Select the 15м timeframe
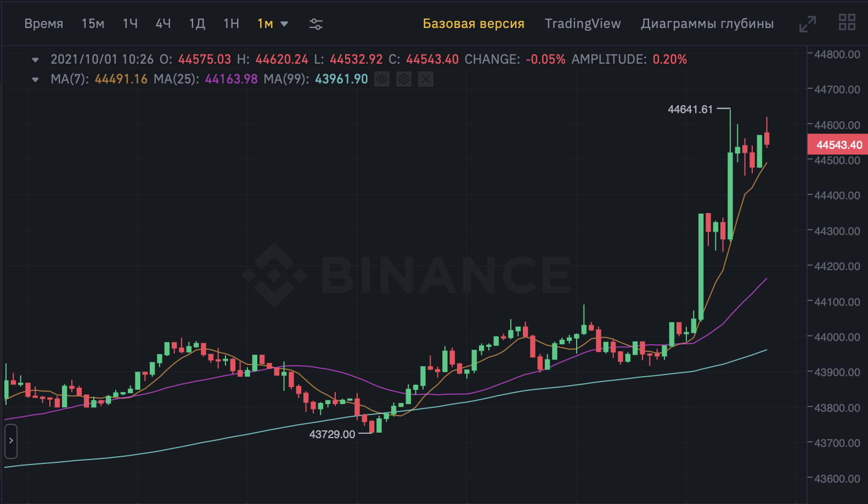This screenshot has width=868, height=504. 93,24
